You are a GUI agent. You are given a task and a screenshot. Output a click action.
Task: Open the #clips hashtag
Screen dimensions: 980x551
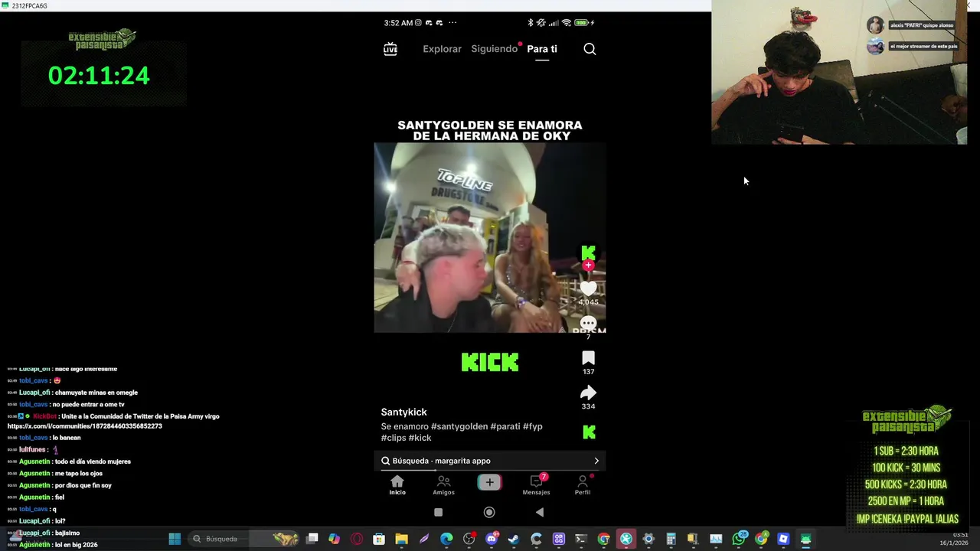tap(393, 438)
